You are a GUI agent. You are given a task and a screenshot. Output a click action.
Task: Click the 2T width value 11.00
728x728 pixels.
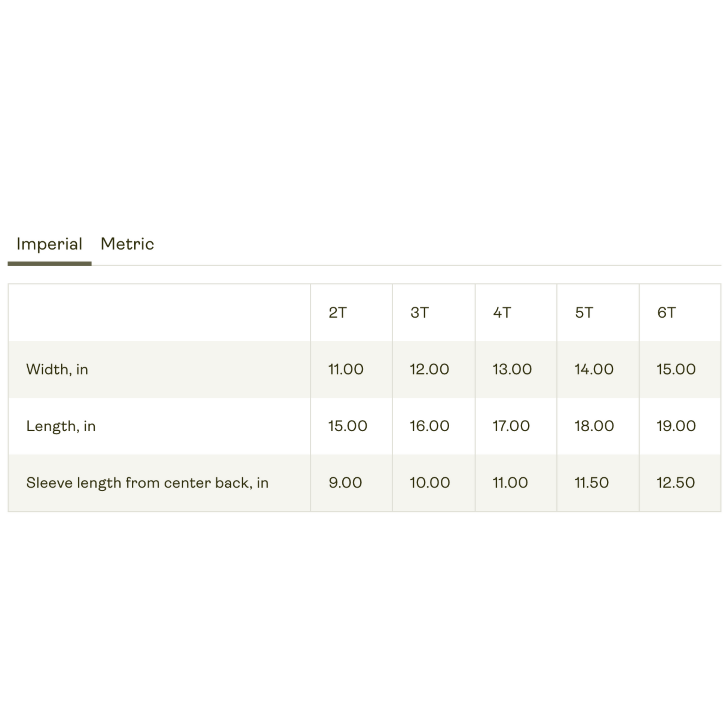coord(346,369)
